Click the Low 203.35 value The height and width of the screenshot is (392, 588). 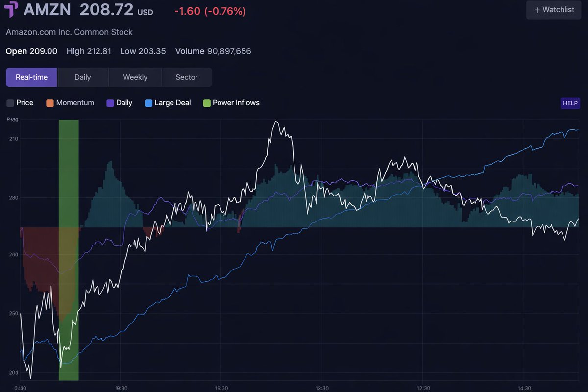(143, 51)
